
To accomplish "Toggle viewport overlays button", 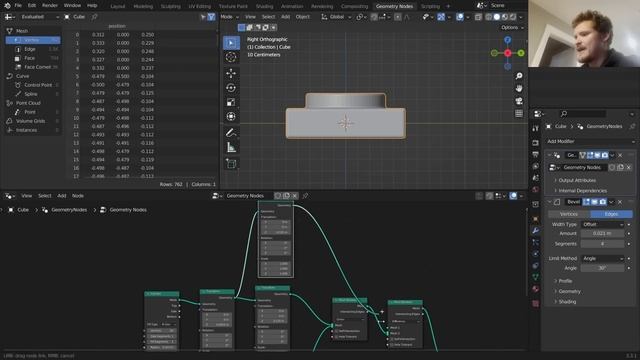I will [460, 17].
